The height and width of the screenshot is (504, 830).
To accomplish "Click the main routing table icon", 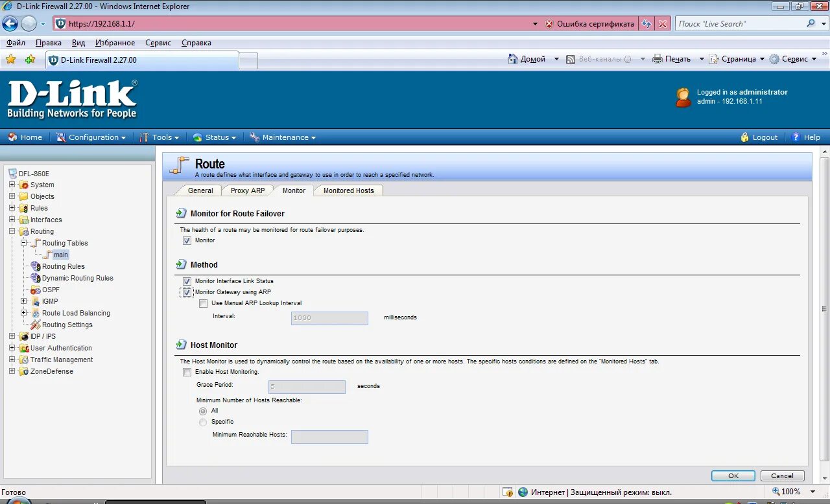I will point(47,255).
